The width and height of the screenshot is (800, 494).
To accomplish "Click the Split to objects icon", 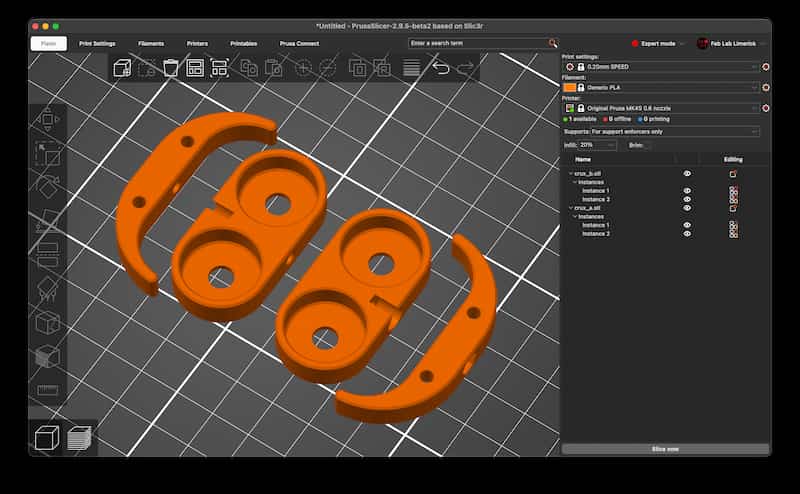I will [357, 67].
